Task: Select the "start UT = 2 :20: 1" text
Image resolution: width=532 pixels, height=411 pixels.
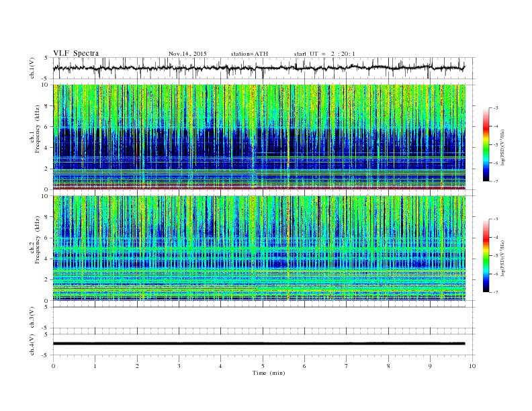Action: [324, 54]
